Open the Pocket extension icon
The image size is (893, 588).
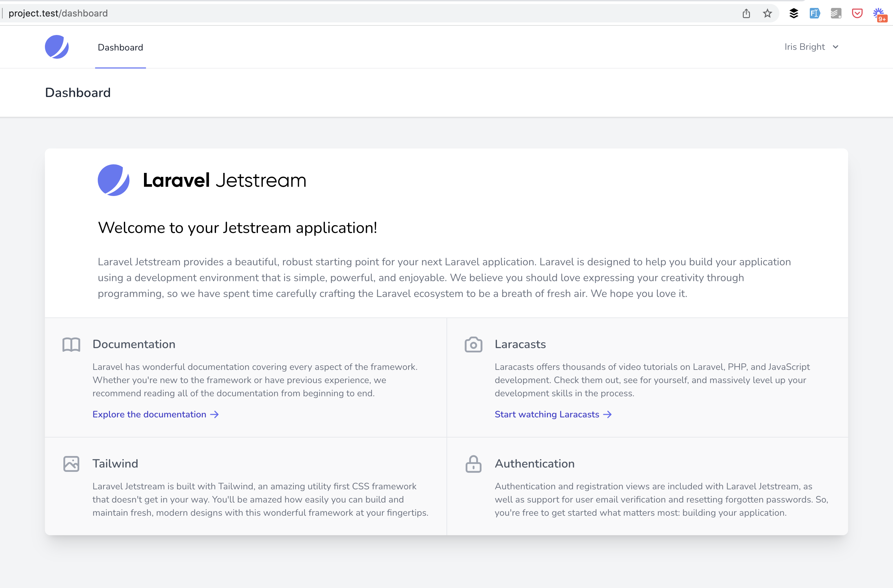click(x=857, y=13)
